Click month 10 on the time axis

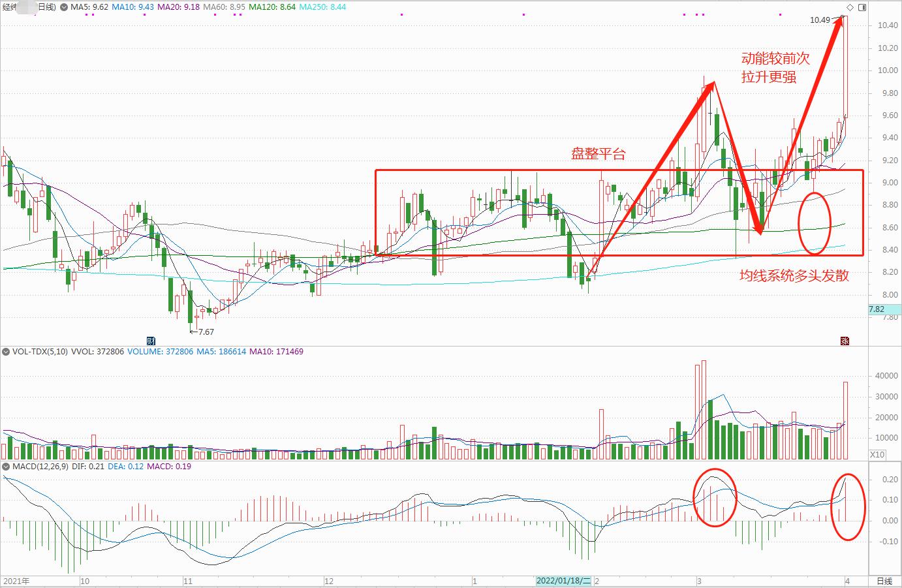(85, 581)
